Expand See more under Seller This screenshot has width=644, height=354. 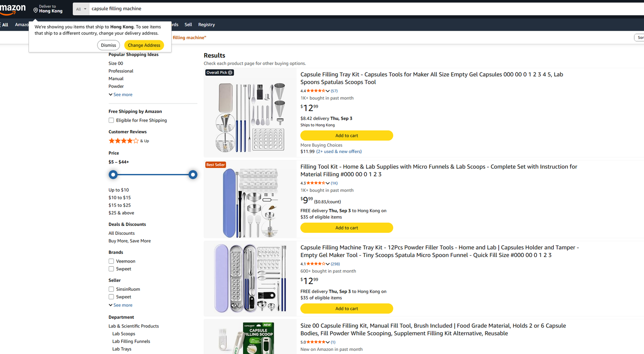click(x=120, y=305)
